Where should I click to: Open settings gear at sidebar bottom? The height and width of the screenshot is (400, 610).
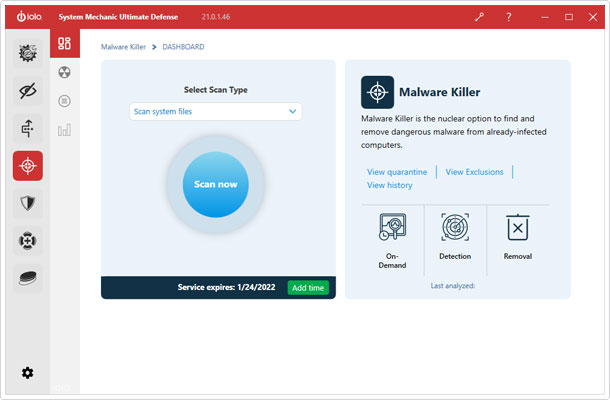pyautogui.click(x=27, y=373)
